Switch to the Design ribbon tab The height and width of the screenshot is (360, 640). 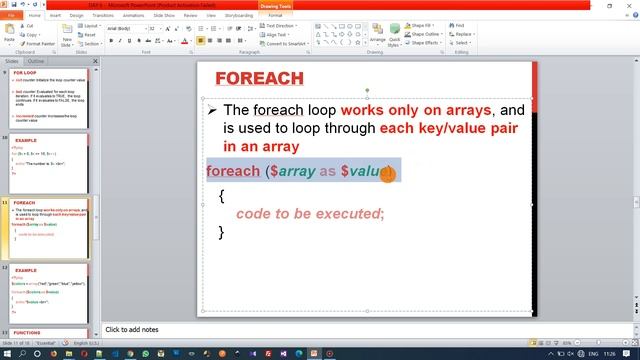point(76,15)
